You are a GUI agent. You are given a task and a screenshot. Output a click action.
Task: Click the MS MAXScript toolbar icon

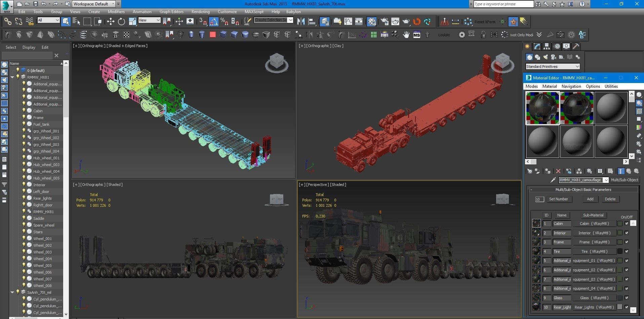click(x=416, y=35)
